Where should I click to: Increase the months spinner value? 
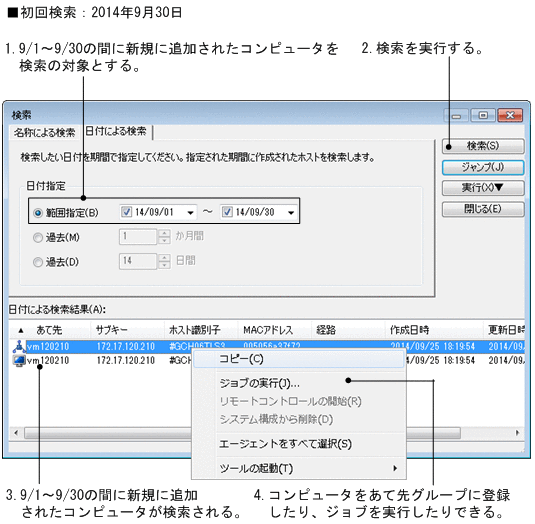[164, 233]
